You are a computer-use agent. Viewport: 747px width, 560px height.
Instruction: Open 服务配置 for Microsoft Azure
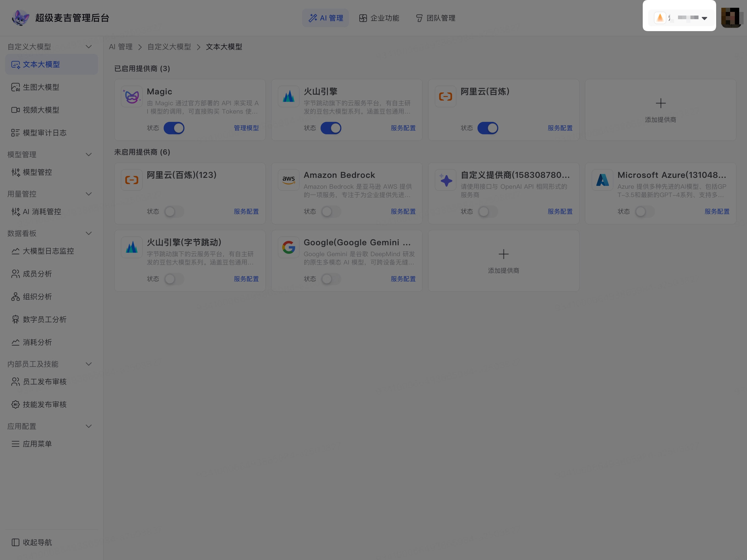(717, 212)
